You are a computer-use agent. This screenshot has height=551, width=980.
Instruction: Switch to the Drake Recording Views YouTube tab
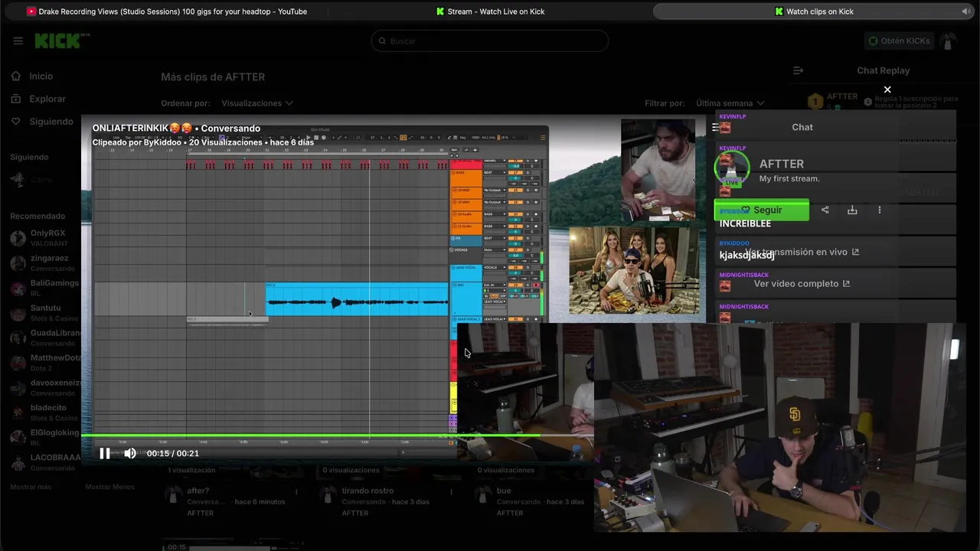(167, 11)
